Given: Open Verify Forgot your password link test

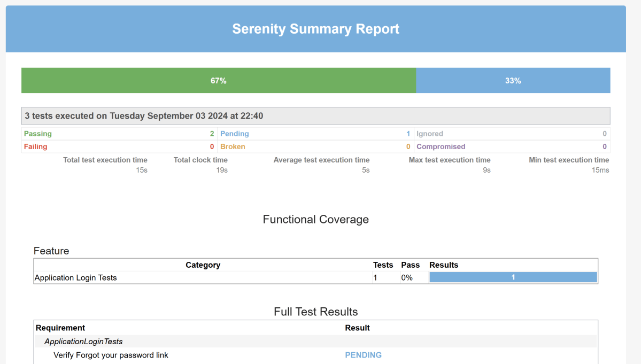Looking at the screenshot, I should pos(111,355).
